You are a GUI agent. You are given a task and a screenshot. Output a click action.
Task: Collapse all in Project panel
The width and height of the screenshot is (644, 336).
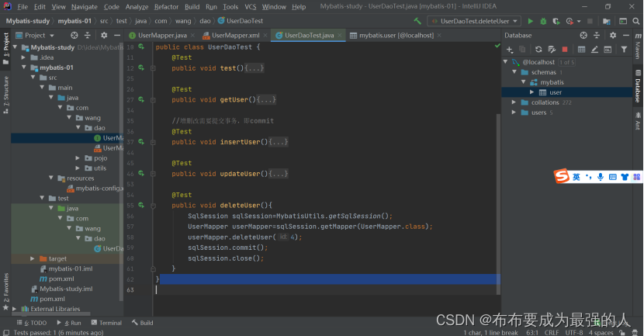coord(88,36)
